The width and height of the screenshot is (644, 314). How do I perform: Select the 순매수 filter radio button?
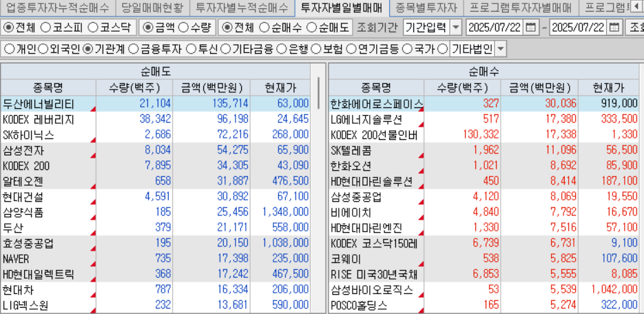click(x=264, y=28)
